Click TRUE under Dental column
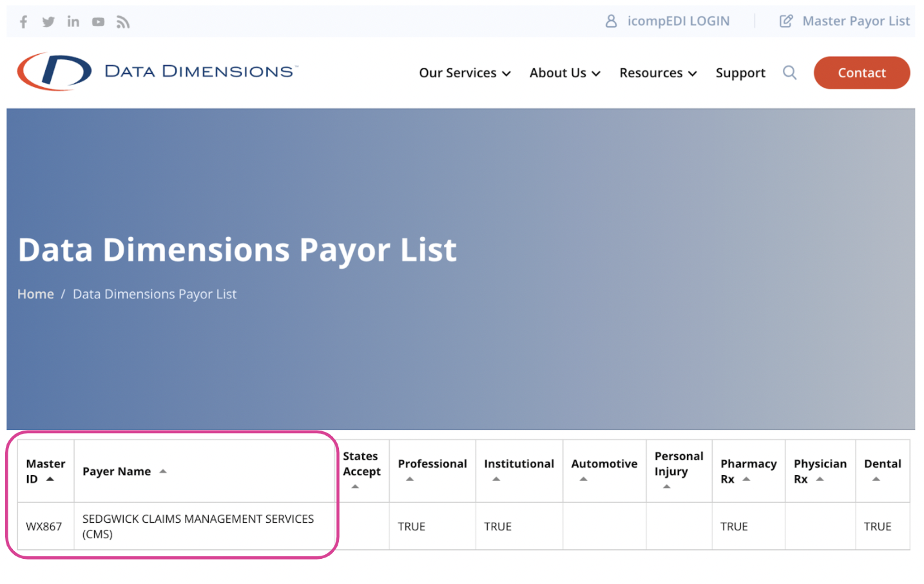The image size is (924, 584). tap(878, 527)
